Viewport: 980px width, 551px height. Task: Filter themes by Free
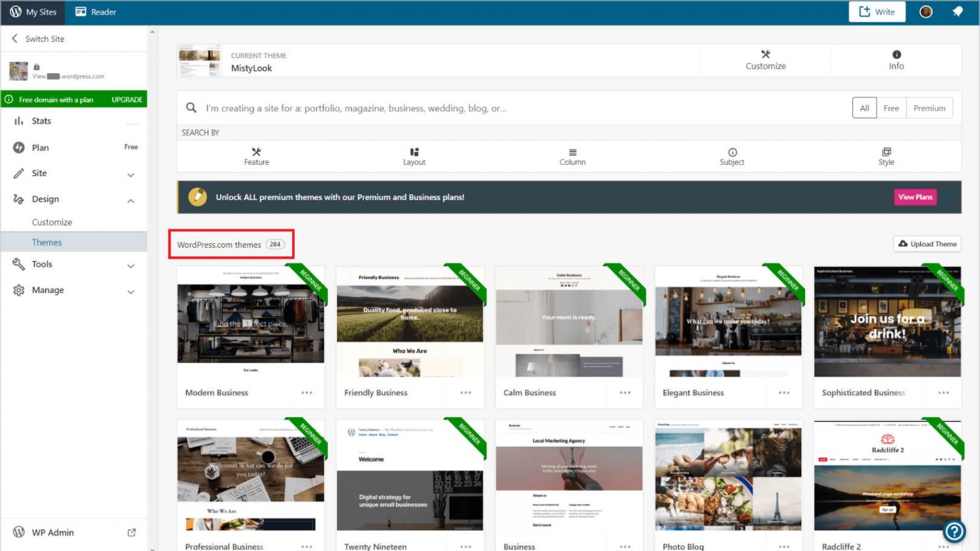(x=891, y=108)
